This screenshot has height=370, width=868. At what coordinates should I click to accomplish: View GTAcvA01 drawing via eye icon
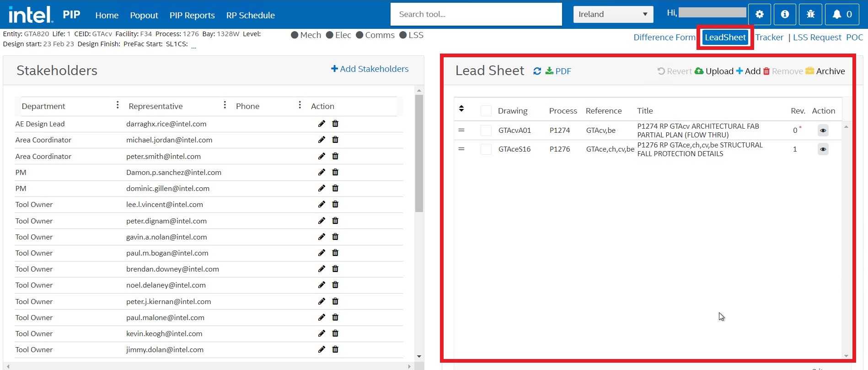point(823,131)
